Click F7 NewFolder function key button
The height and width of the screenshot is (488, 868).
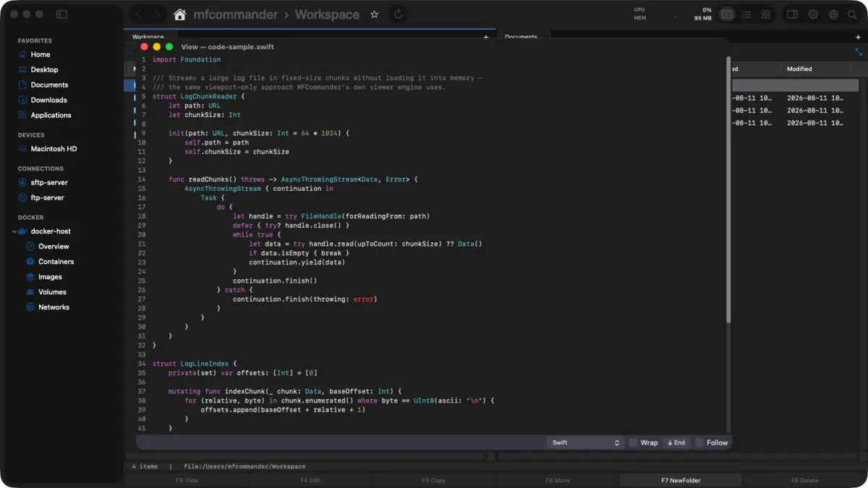coord(681,480)
